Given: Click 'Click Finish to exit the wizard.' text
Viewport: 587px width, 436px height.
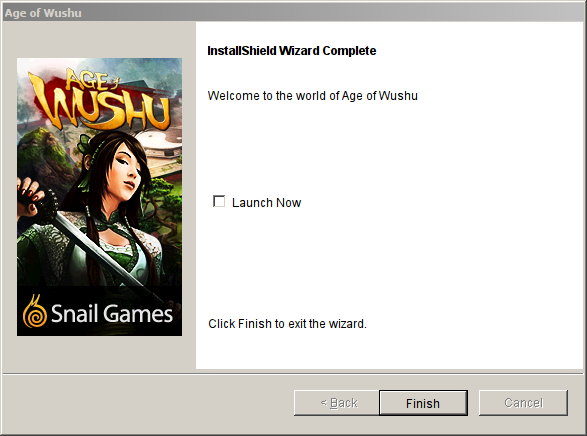Looking at the screenshot, I should [287, 324].
